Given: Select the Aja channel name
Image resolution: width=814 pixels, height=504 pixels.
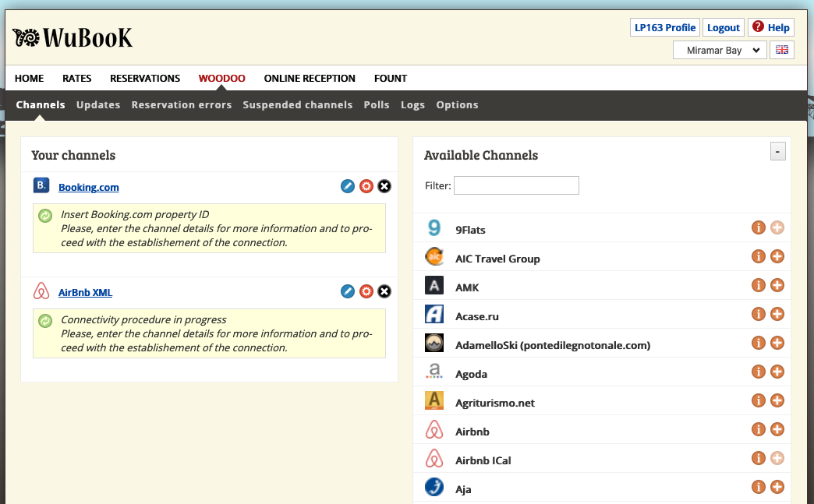Looking at the screenshot, I should (x=463, y=489).
